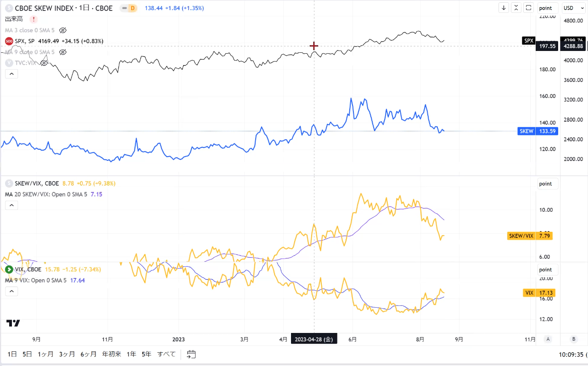This screenshot has height=366, width=588.
Task: Show the hidden MA 3 close indicator
Action: [63, 30]
